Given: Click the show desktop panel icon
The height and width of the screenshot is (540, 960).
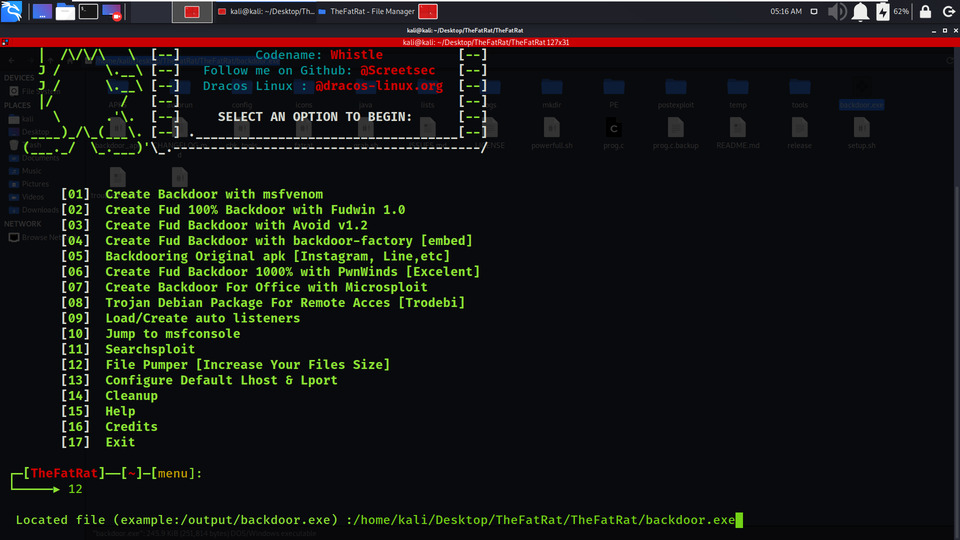Looking at the screenshot, I should click(42, 12).
